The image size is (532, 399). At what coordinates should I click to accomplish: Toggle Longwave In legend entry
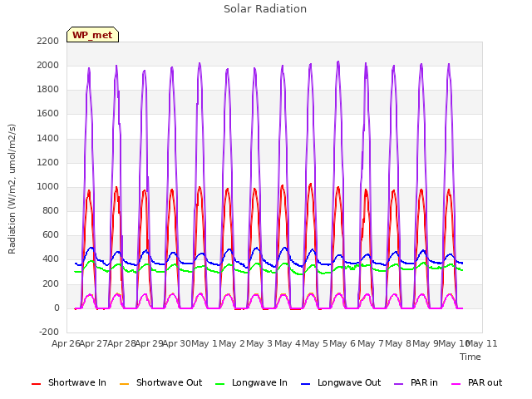click(251, 382)
